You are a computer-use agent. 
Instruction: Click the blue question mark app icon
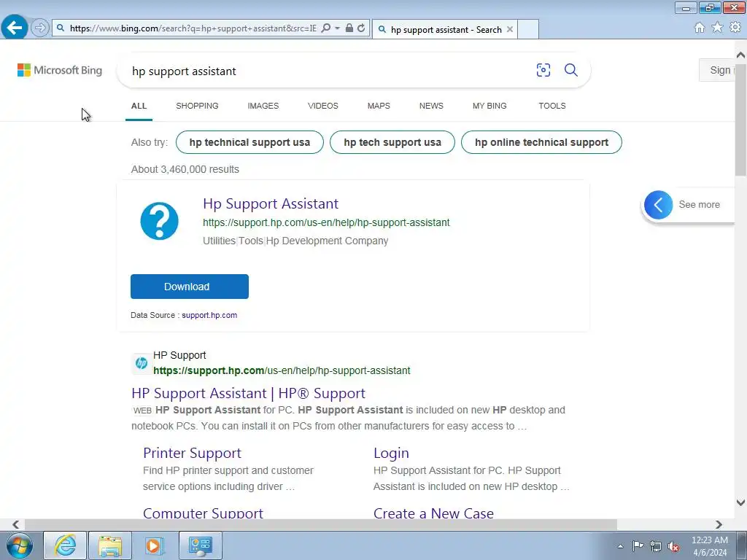click(159, 221)
